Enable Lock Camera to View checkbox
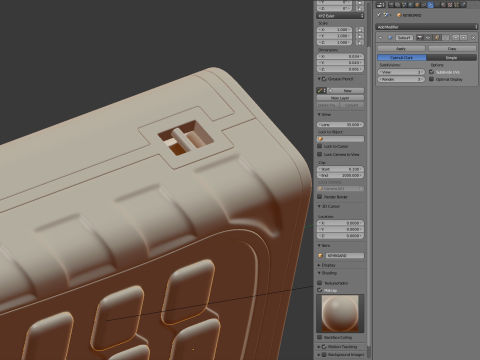480x360 pixels. tap(319, 154)
